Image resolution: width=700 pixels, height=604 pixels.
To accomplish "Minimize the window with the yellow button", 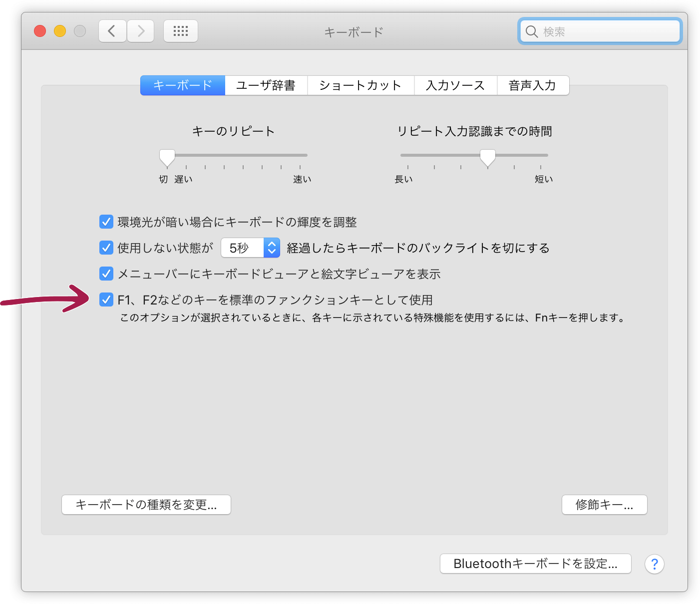I will [x=60, y=31].
